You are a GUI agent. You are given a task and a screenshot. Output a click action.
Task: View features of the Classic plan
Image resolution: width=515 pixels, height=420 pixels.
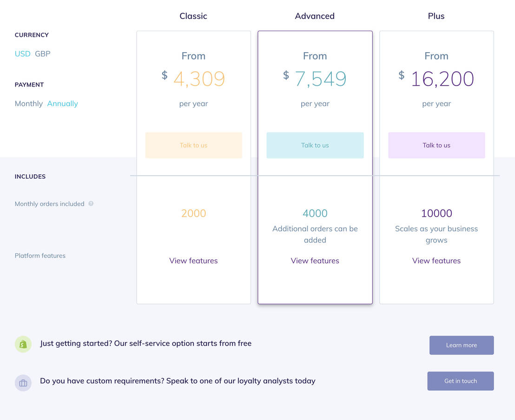pyautogui.click(x=193, y=260)
